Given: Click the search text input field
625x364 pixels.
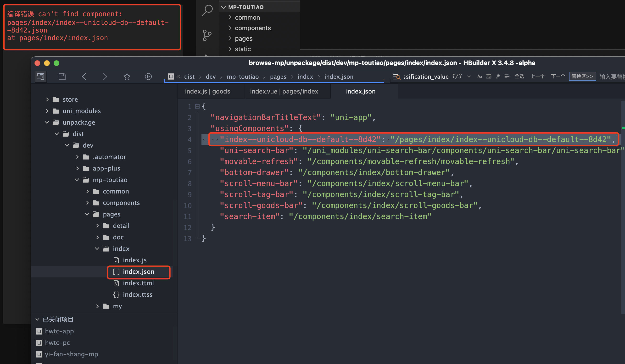Looking at the screenshot, I should 426,77.
